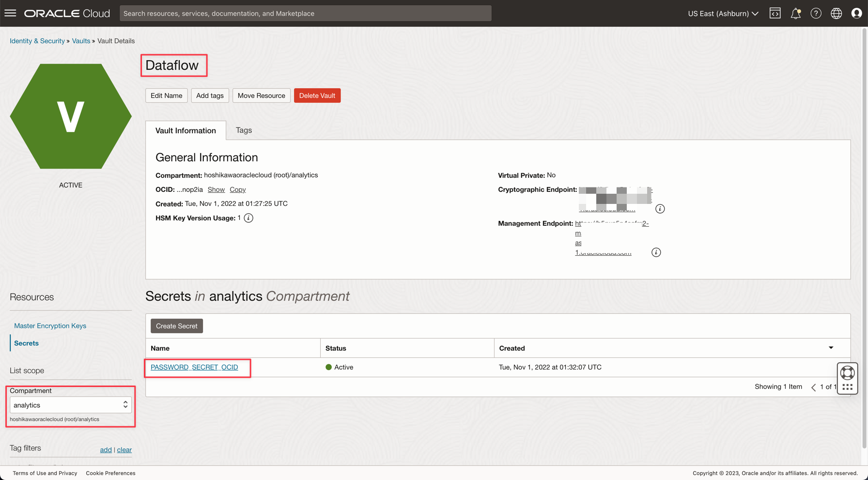Image resolution: width=868 pixels, height=480 pixels.
Task: Open the Management Endpoint URL link
Action: 611,238
